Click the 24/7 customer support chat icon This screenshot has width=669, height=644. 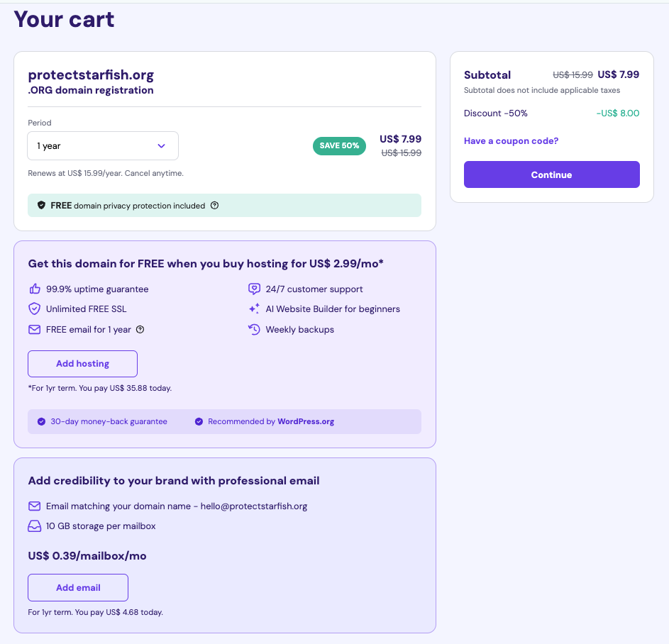click(x=254, y=289)
